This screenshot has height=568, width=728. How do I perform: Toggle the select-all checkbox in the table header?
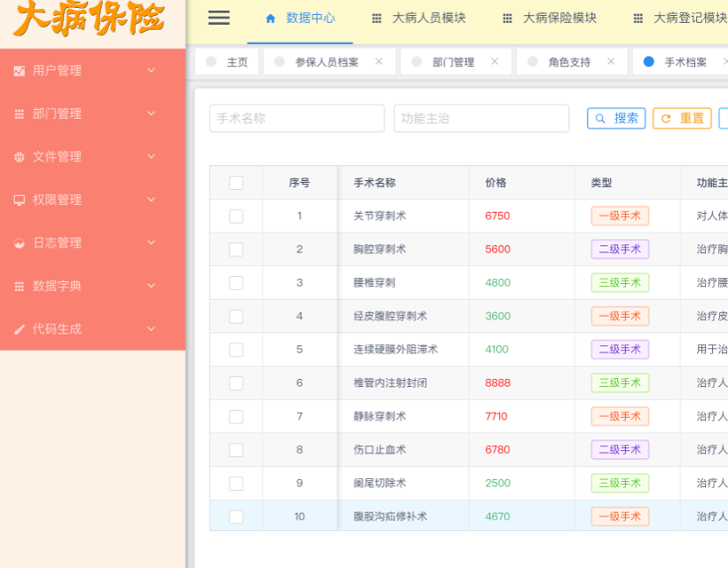(236, 183)
